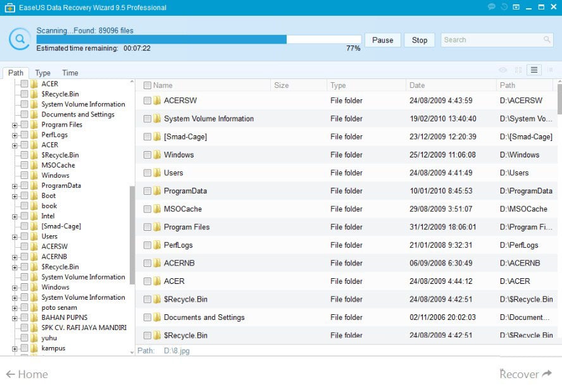Click the folder tree vertical scrollbar thumb
Screen dimensions: 562x392
click(132, 235)
